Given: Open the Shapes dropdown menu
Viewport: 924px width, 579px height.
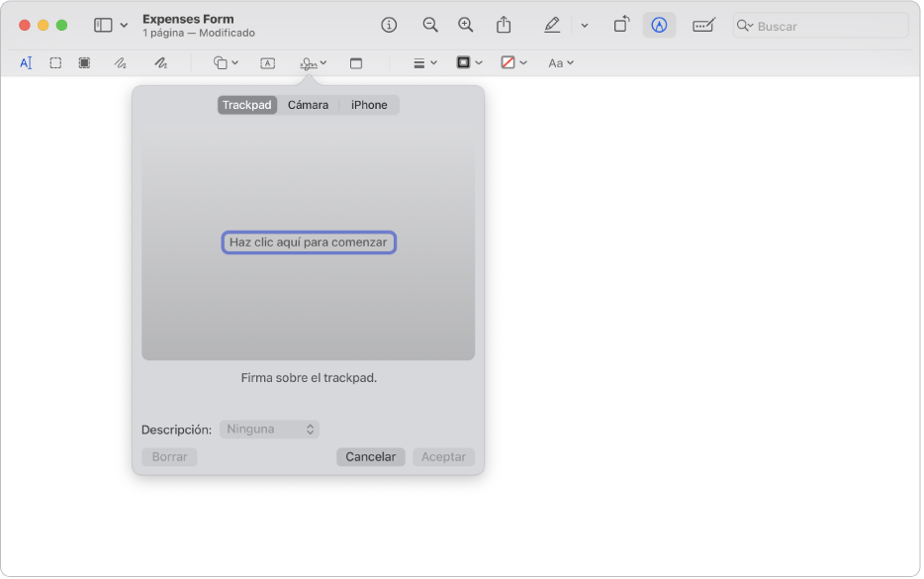Looking at the screenshot, I should [226, 62].
